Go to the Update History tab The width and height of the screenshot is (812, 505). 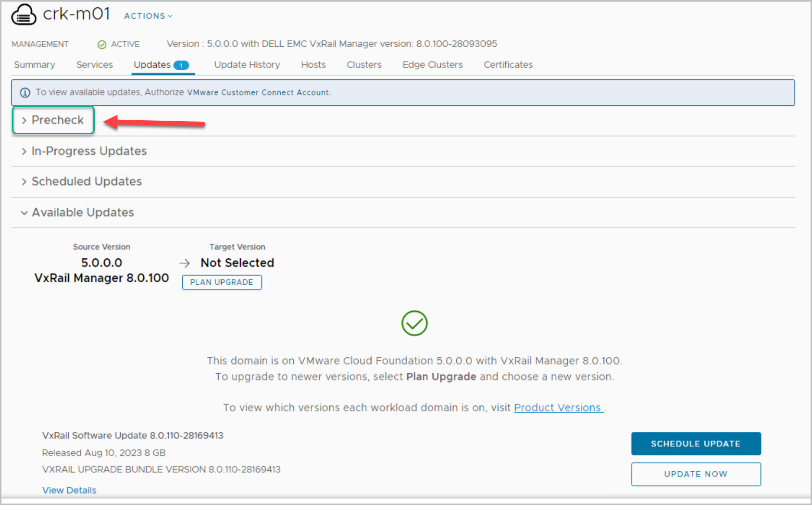coord(247,64)
